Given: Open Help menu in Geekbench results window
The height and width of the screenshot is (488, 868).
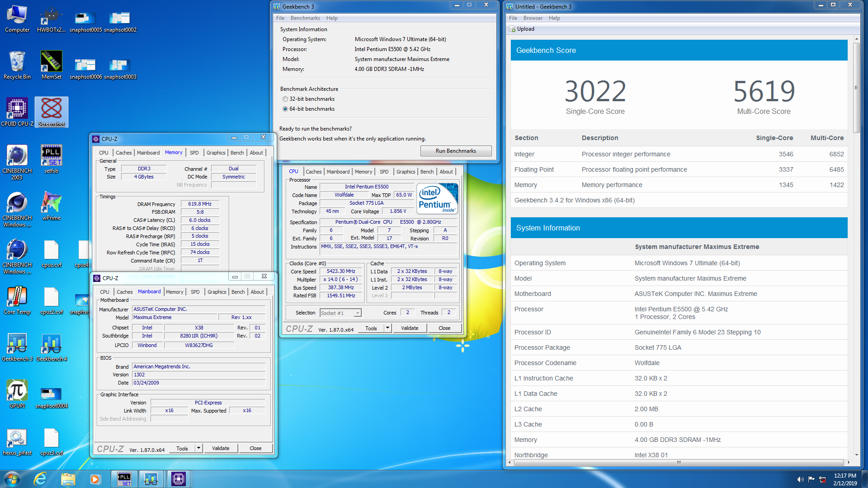Looking at the screenshot, I should (554, 18).
